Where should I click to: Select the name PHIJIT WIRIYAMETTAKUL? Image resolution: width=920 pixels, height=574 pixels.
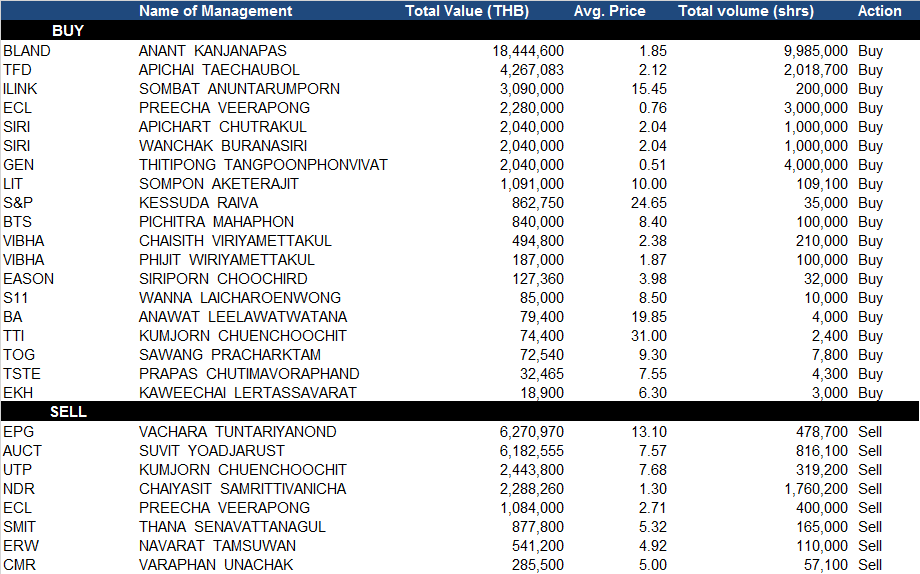[226, 259]
